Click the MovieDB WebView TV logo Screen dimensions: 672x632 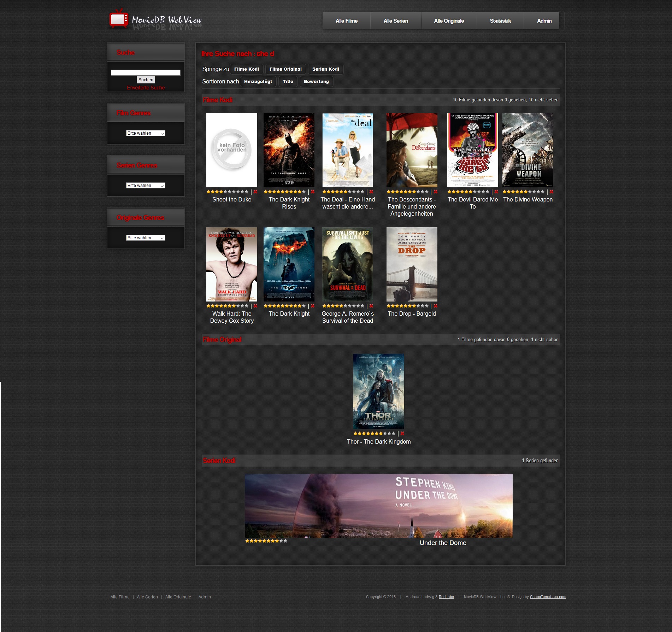pos(119,19)
